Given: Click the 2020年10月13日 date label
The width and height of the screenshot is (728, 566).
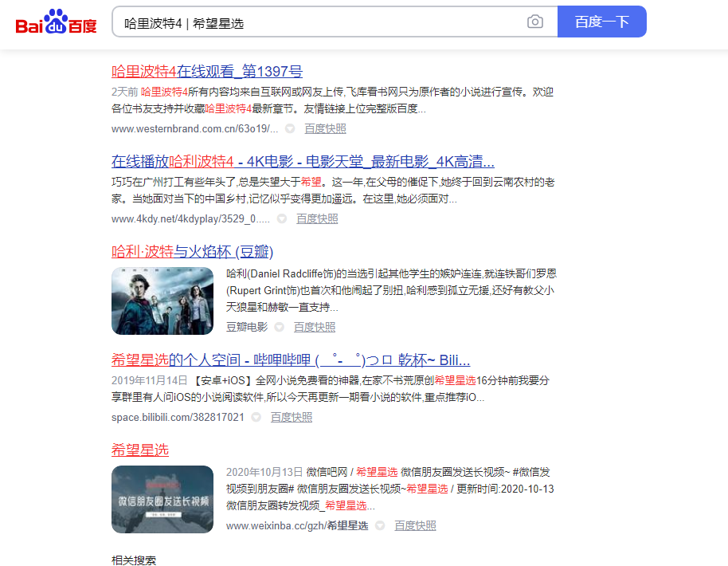Looking at the screenshot, I should (264, 472).
